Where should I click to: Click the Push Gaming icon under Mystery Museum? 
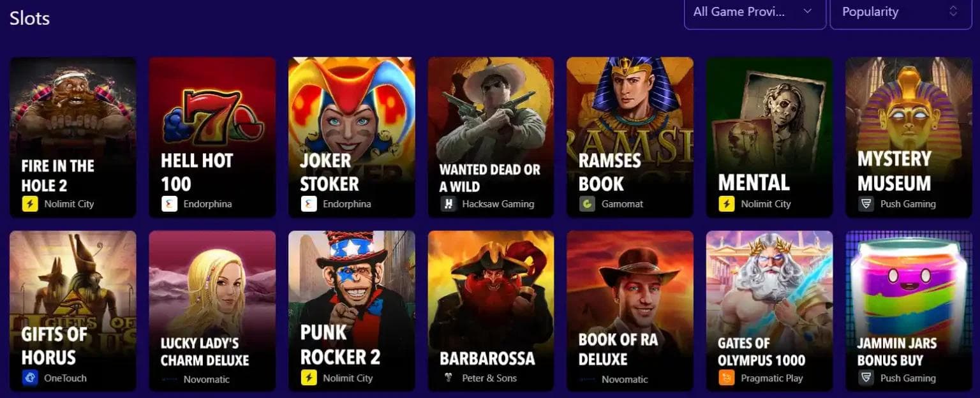pyautogui.click(x=866, y=204)
